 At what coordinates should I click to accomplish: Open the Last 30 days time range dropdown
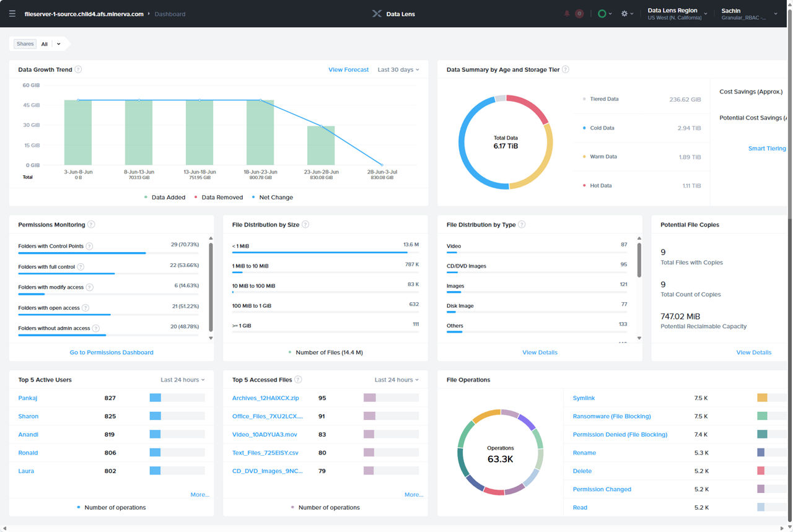coord(398,69)
